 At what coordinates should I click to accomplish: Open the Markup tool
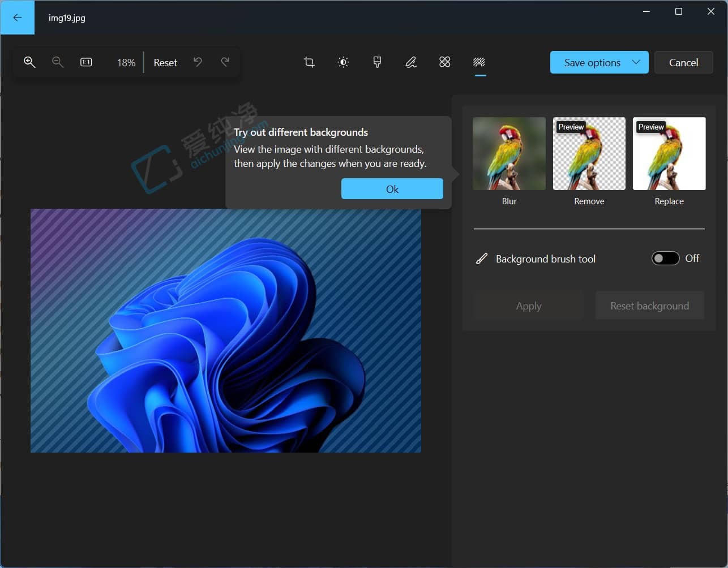click(411, 62)
